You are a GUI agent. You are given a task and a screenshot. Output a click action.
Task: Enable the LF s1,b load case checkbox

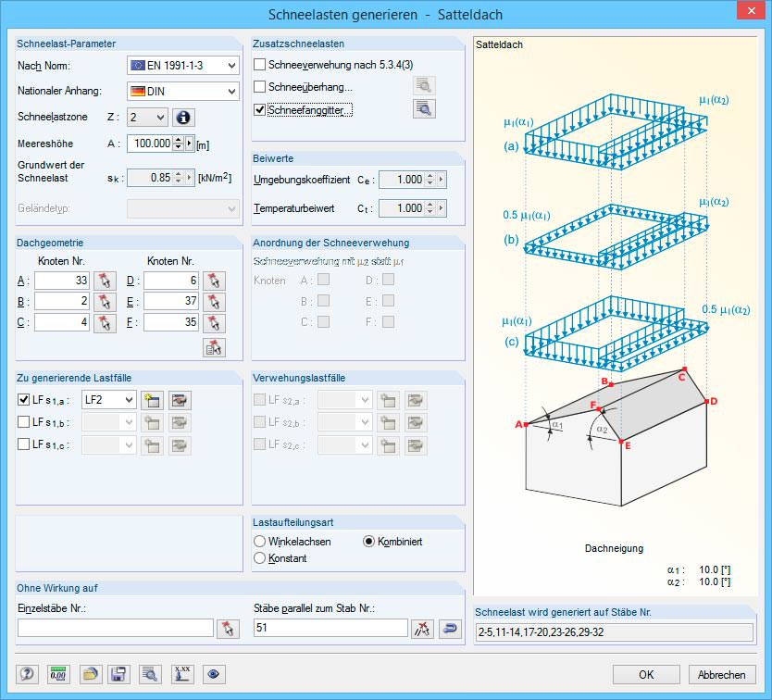(x=23, y=421)
